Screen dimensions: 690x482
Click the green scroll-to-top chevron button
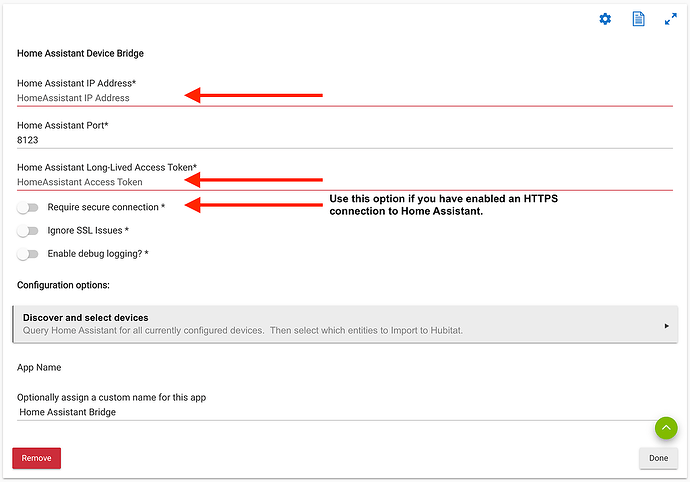[x=666, y=428]
